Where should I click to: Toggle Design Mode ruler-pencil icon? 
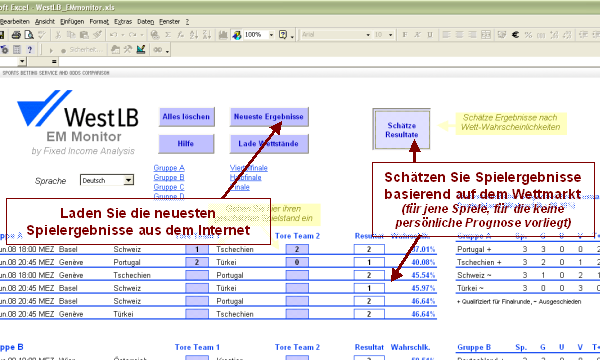pyautogui.click(x=141, y=50)
